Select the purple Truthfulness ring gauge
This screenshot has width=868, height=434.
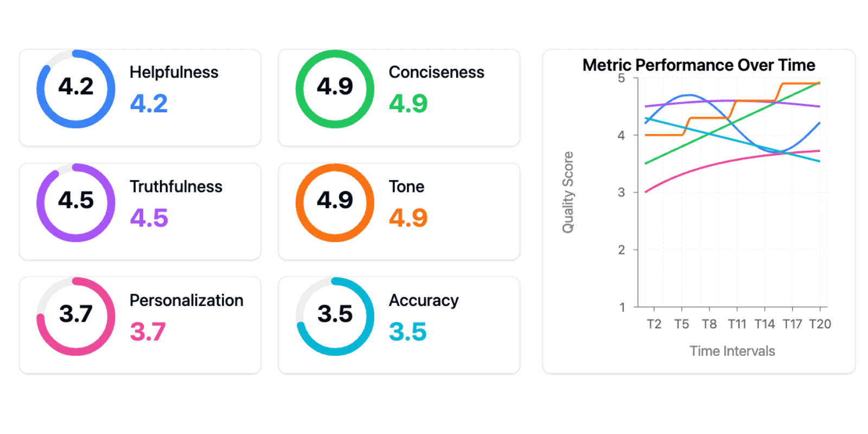tap(76, 203)
